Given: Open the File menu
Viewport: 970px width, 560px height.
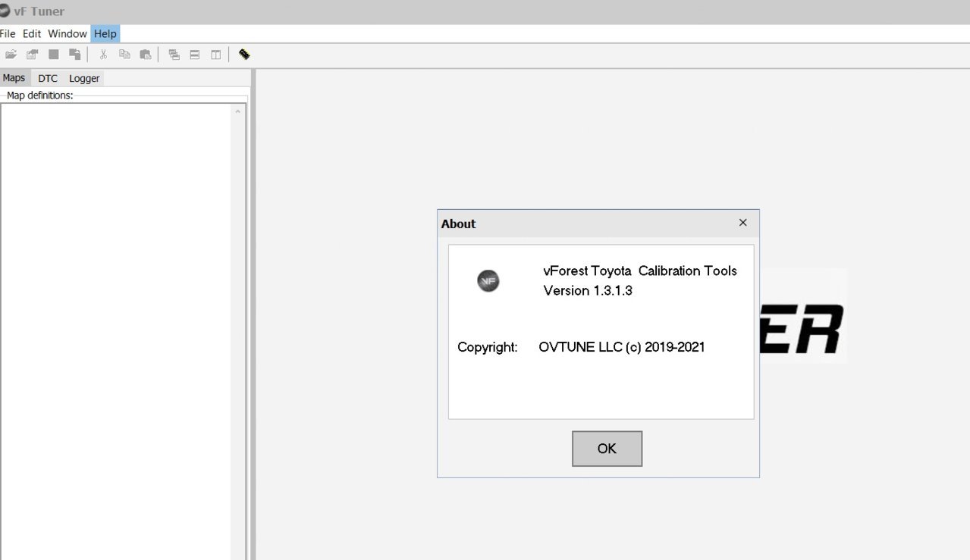Looking at the screenshot, I should (8, 33).
